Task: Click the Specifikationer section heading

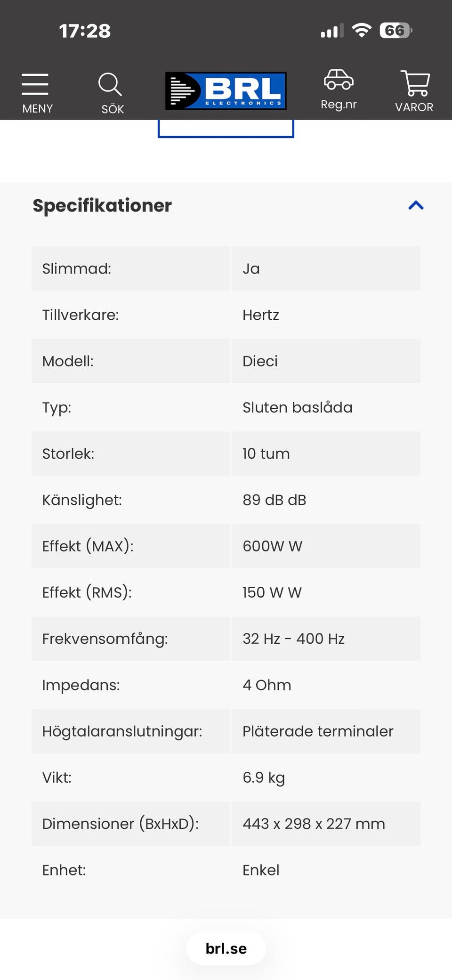Action: tap(102, 205)
